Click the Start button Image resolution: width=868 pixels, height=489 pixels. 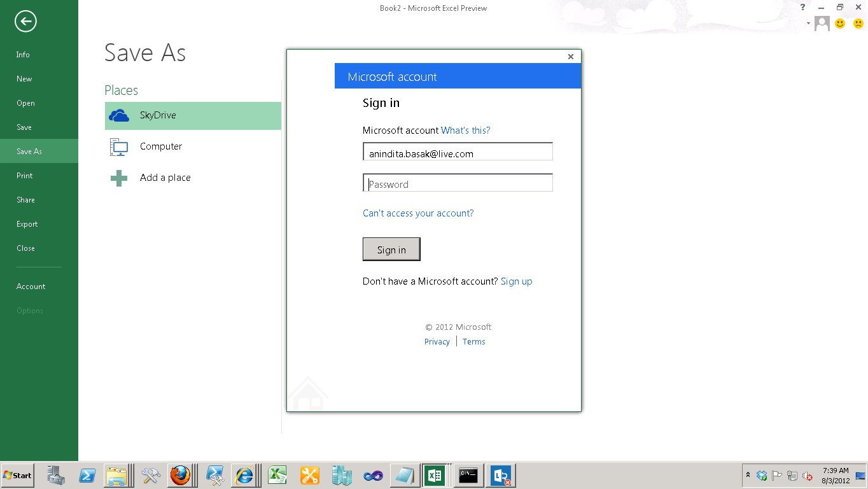18,475
